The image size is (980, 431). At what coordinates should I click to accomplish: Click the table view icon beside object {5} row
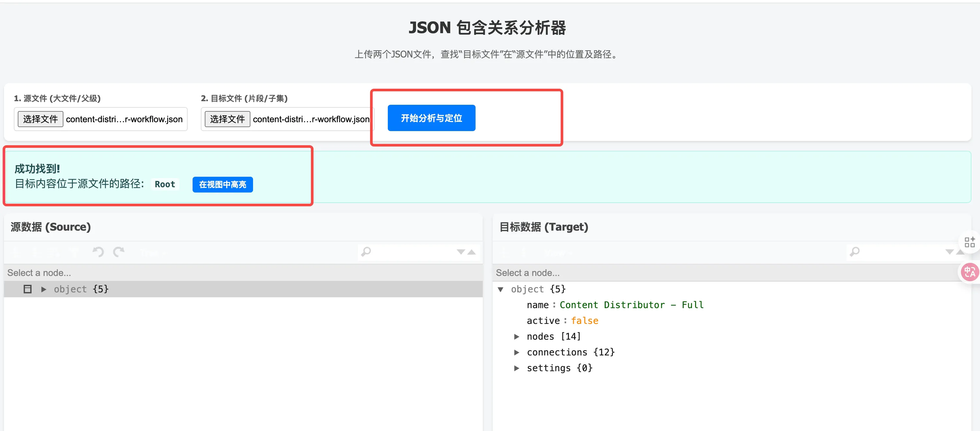pyautogui.click(x=27, y=289)
